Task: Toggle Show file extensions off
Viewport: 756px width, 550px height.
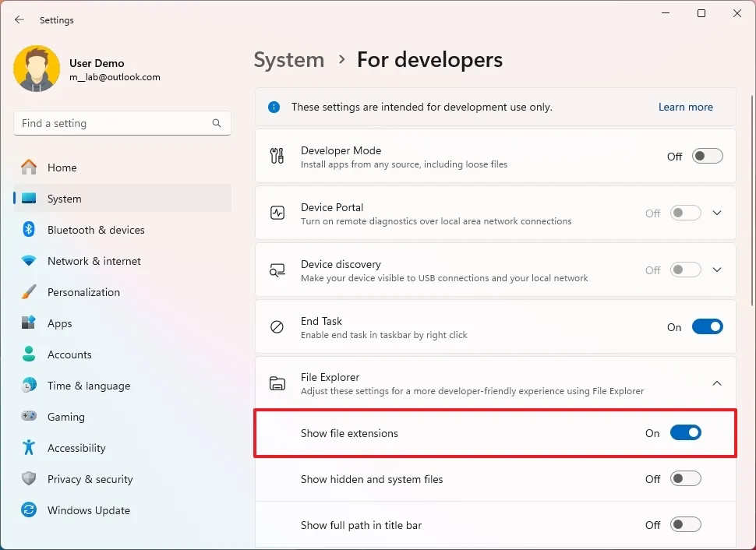Action: pyautogui.click(x=686, y=432)
